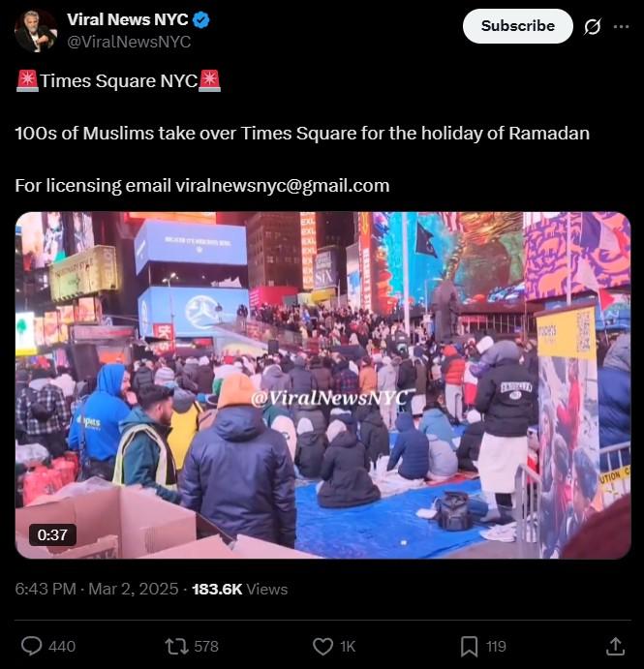644x669 pixels.
Task: Play the Times Square video
Action: point(323,385)
